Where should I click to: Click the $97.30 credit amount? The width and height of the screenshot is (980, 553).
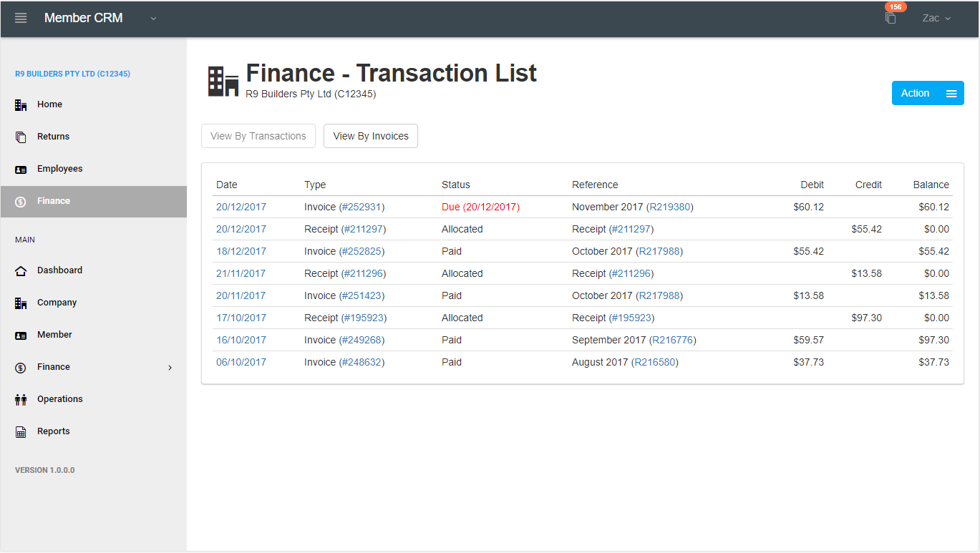point(866,318)
